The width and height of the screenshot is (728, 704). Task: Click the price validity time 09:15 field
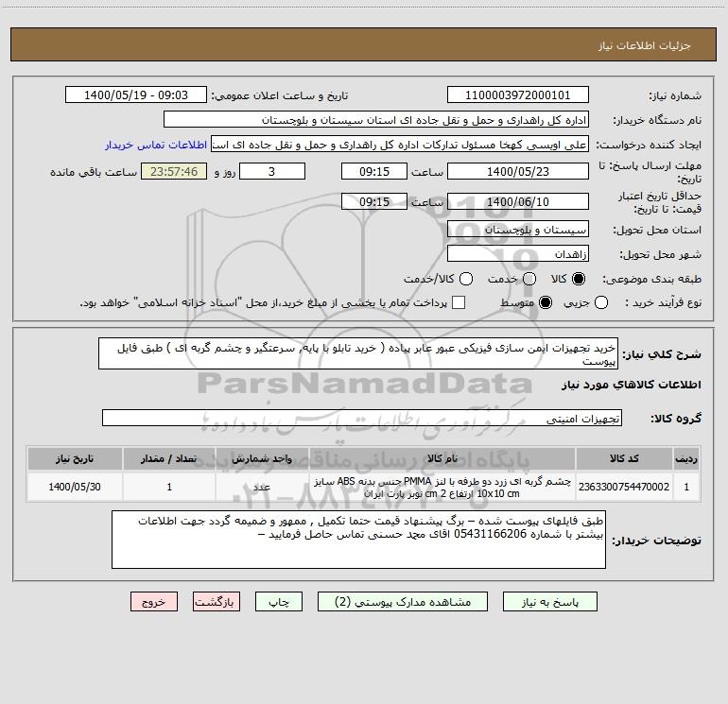coord(374,201)
